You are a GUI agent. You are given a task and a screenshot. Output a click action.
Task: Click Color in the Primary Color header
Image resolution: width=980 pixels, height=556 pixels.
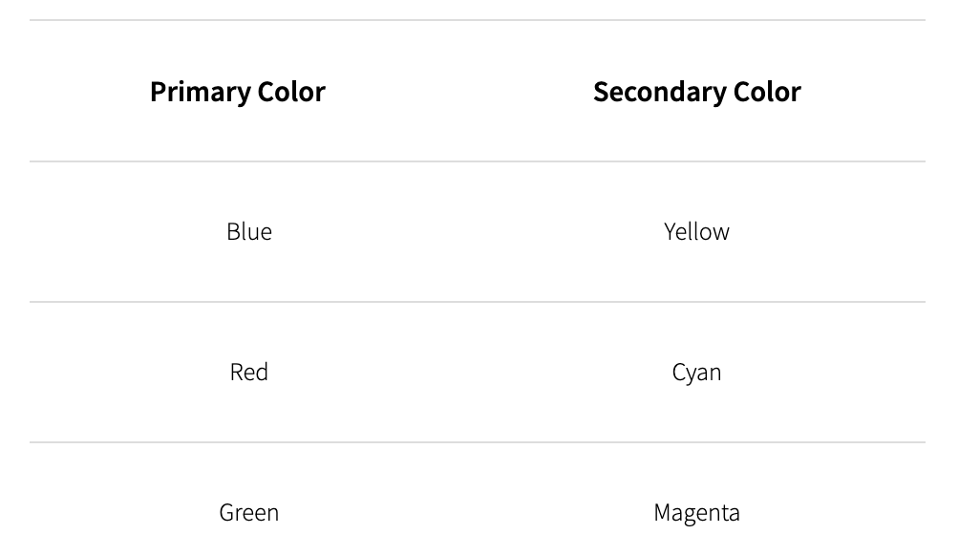[290, 92]
